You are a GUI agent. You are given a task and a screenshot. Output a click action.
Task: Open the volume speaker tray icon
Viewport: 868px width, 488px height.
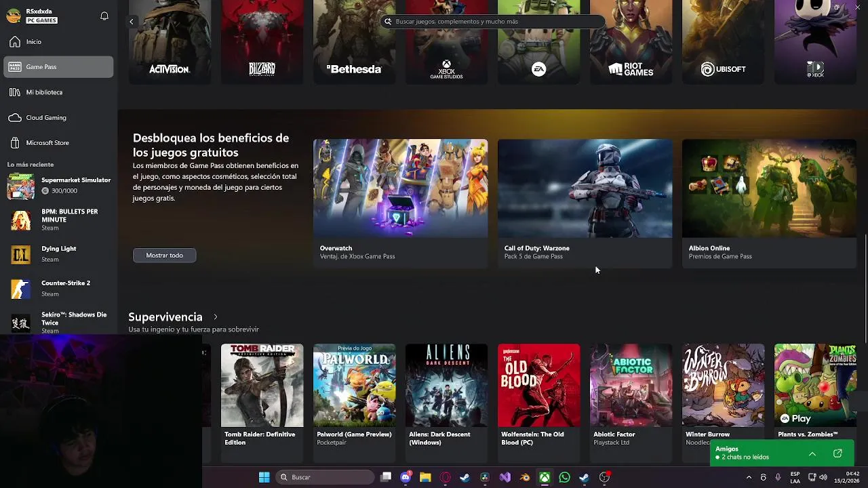[823, 478]
